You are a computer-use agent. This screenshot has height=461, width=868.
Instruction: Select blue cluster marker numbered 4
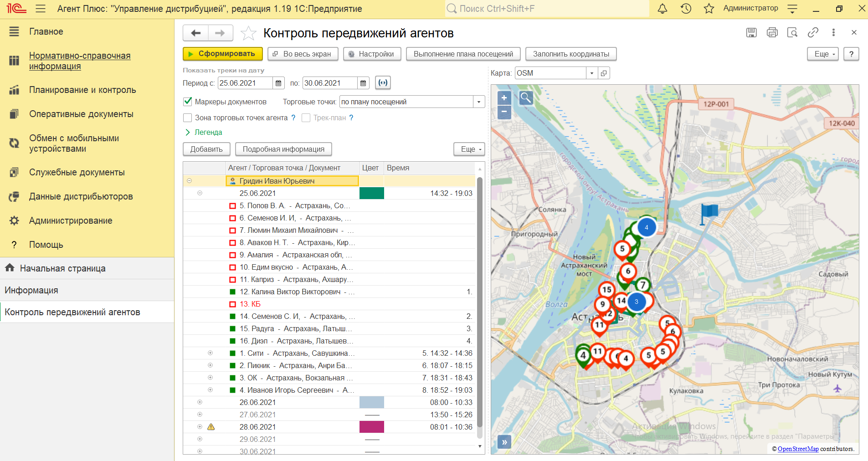(646, 227)
